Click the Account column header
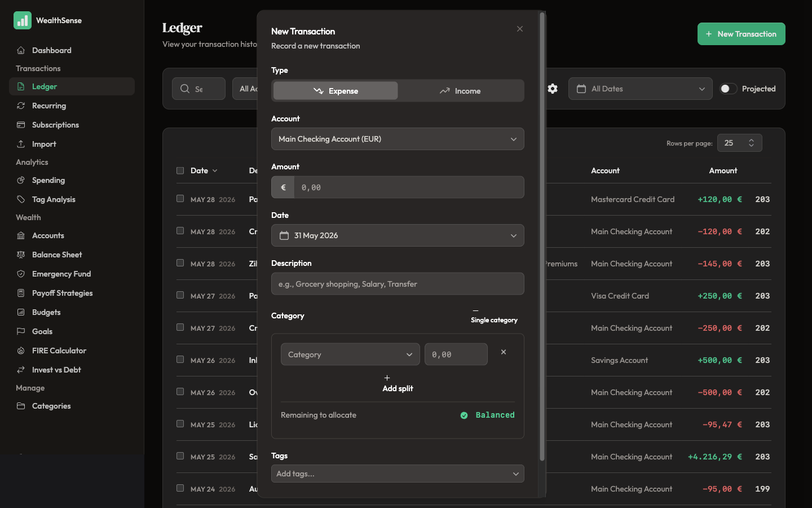 tap(605, 170)
